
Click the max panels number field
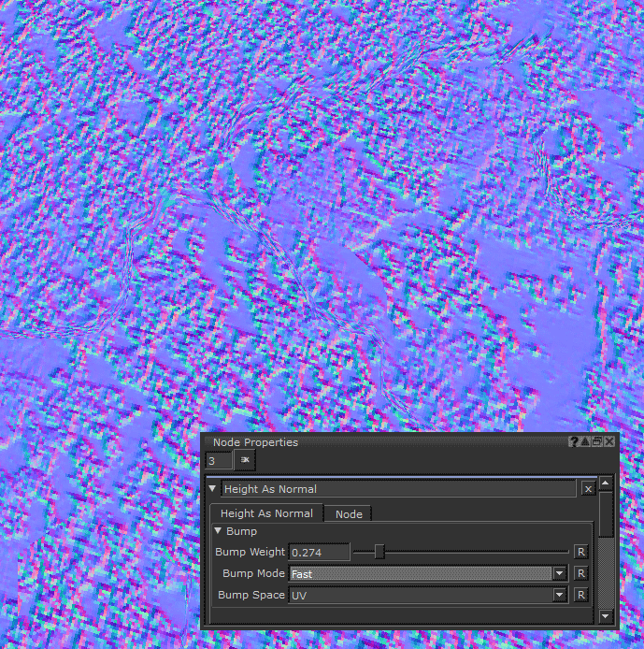[218, 460]
